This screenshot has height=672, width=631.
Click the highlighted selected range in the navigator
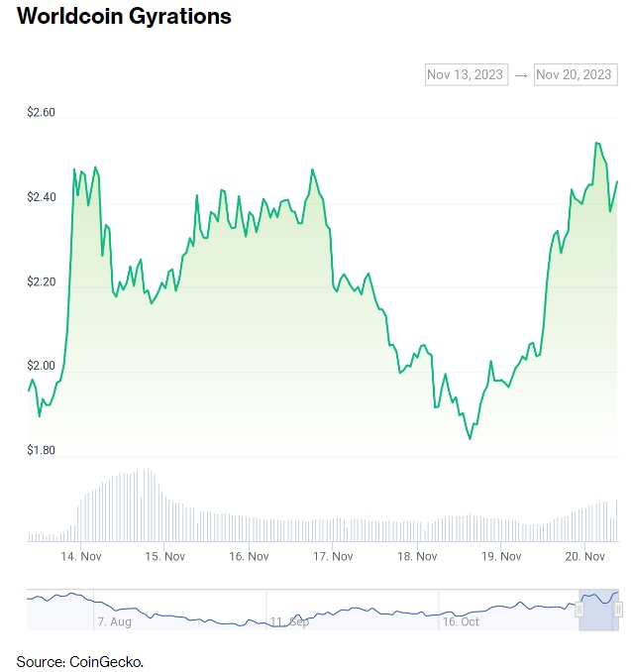[x=598, y=611]
